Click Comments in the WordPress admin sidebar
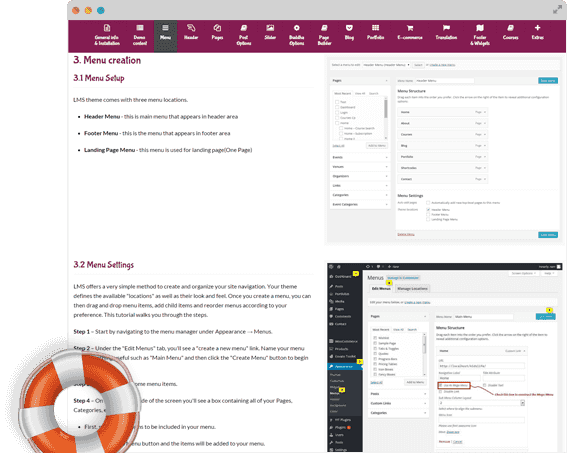This screenshot has width=567, height=453. click(340, 316)
